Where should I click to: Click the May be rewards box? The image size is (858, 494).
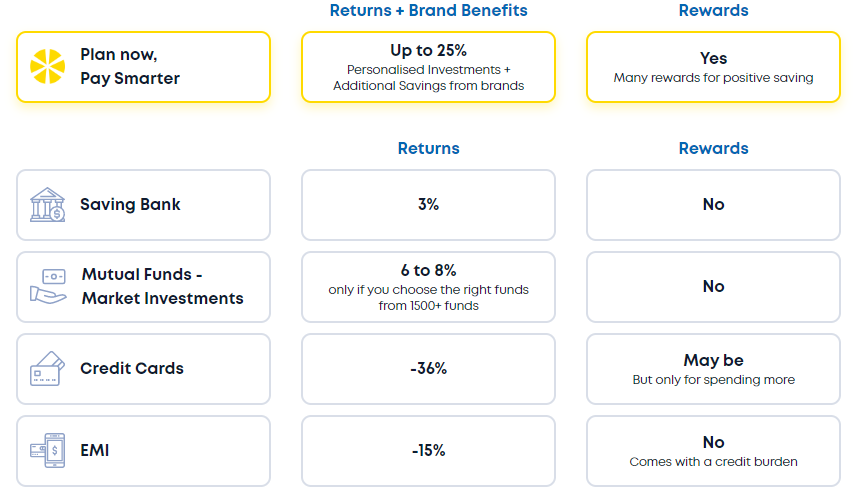714,369
